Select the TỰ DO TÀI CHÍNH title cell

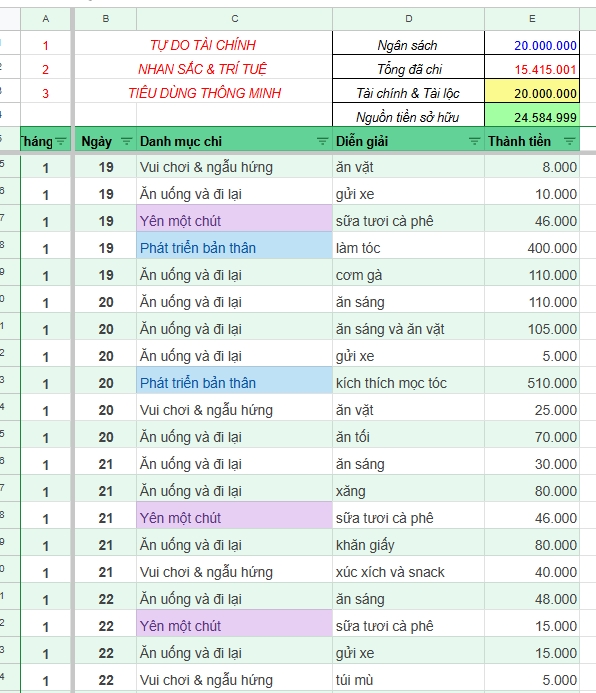[x=203, y=43]
